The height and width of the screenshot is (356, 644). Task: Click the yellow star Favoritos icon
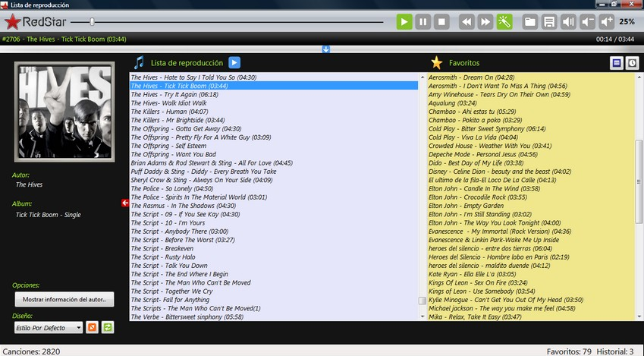tap(437, 62)
